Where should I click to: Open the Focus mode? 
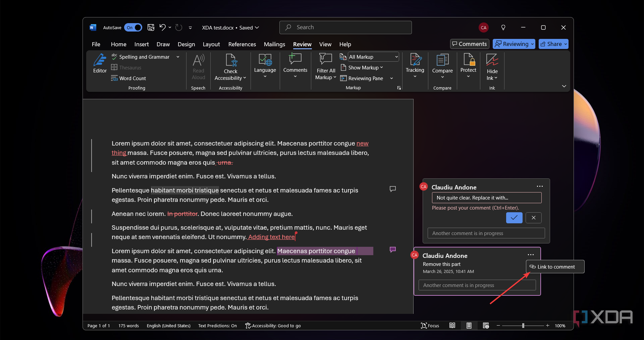[x=430, y=326]
